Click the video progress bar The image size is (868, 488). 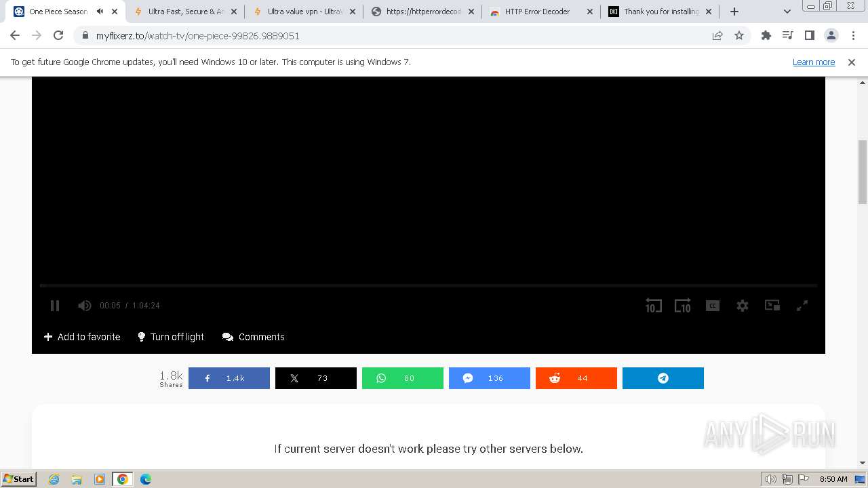pos(429,286)
